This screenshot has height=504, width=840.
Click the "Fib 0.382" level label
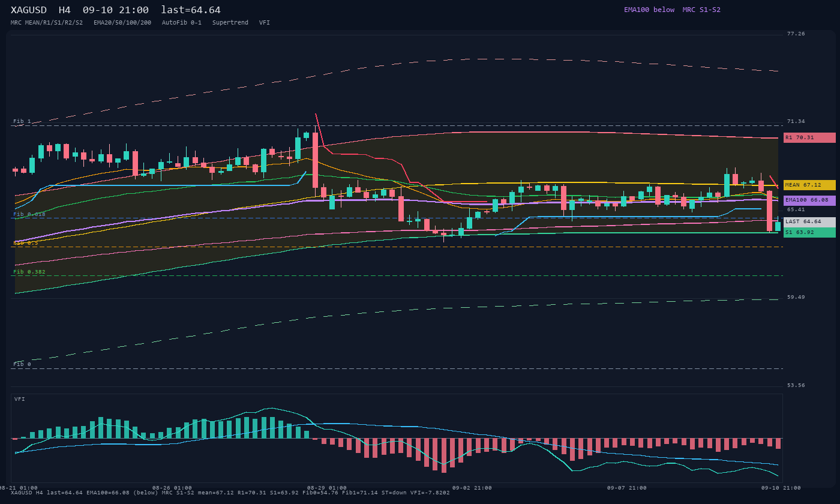coord(29,272)
